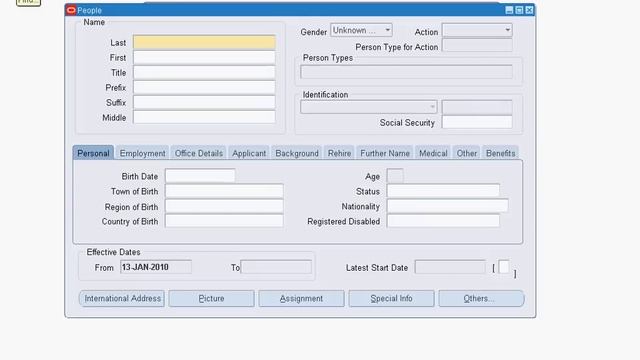Click the Identification number field
Screen dimensions: 640x360
[x=477, y=107]
